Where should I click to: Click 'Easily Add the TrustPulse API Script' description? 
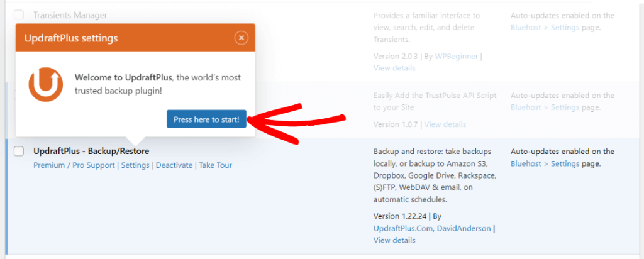coord(435,101)
